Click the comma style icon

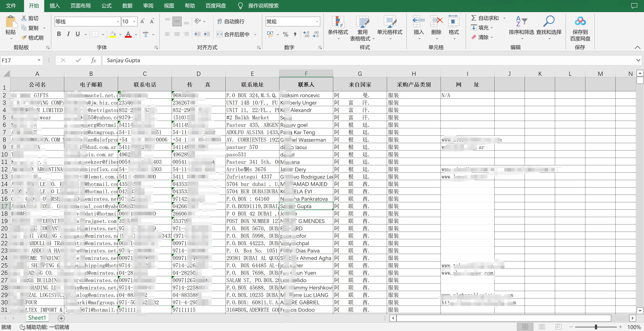coord(295,34)
